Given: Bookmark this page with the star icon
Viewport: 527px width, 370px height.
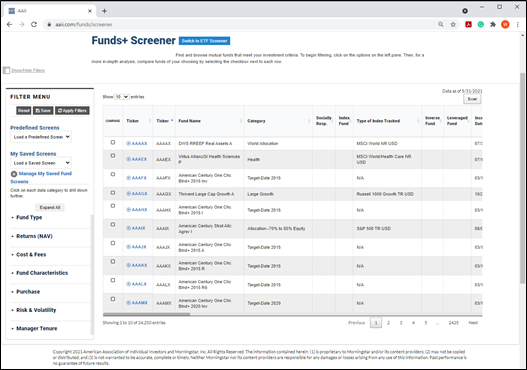Looking at the screenshot, I should tap(453, 25).
